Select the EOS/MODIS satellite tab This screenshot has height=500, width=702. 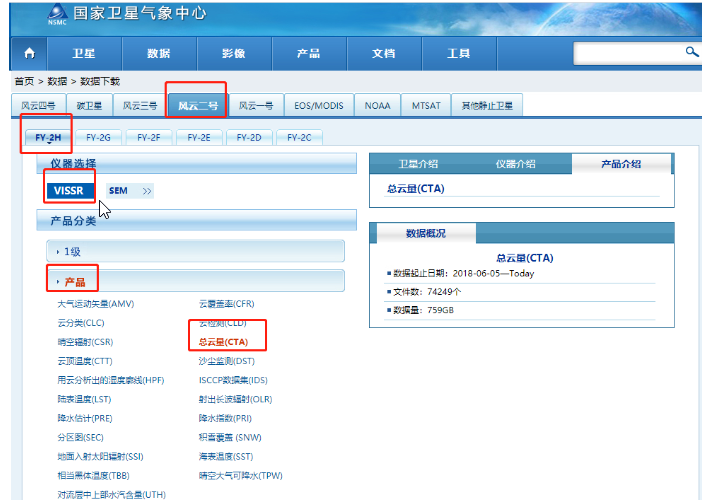pos(317,105)
